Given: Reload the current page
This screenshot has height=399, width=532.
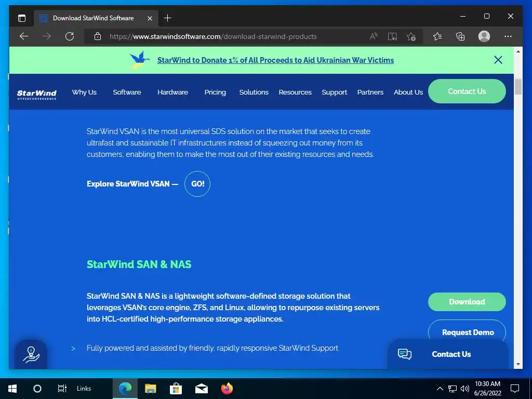Looking at the screenshot, I should [70, 36].
